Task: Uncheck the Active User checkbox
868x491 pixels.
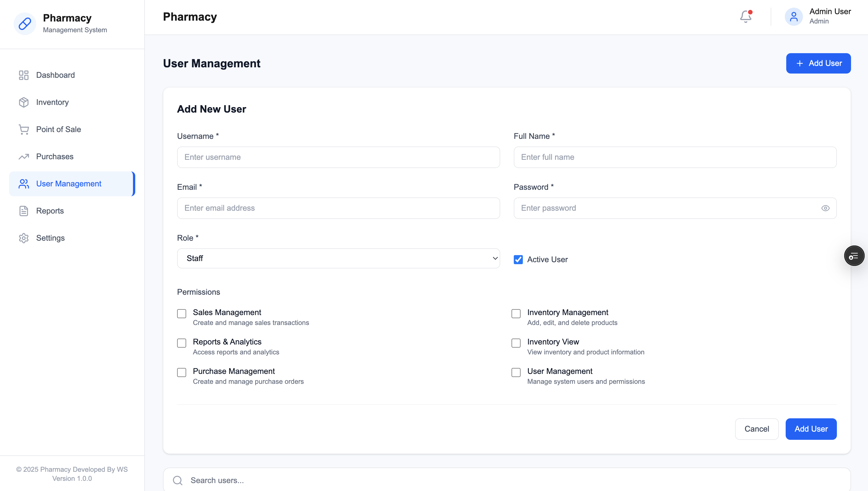Action: pos(518,260)
